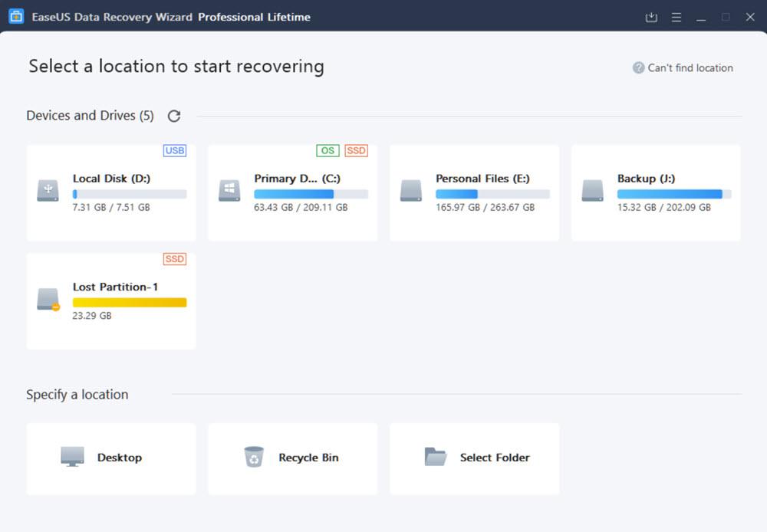Click the EaseUS app logo icon
Image resolution: width=767 pixels, height=532 pixels.
coord(16,16)
